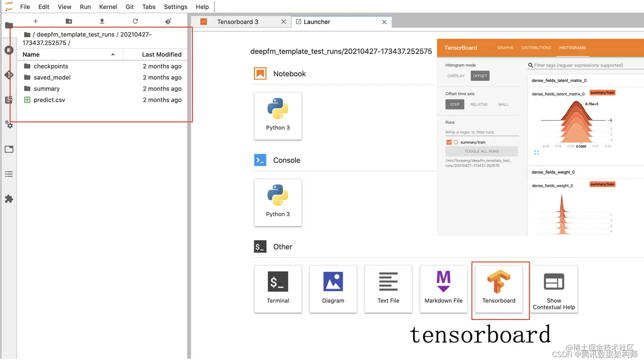Open TensorBoard DISTRIBUTIONS tab
Viewport: 644px width, 362px height.
coord(536,48)
